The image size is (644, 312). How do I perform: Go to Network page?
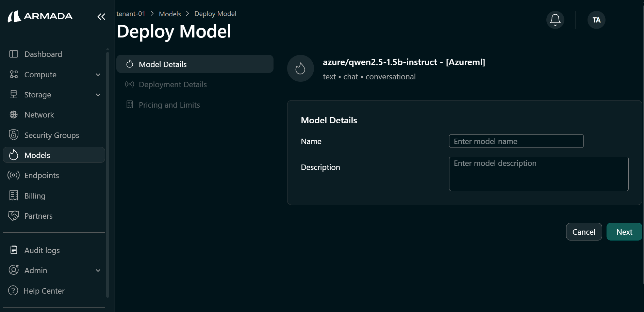(54, 115)
